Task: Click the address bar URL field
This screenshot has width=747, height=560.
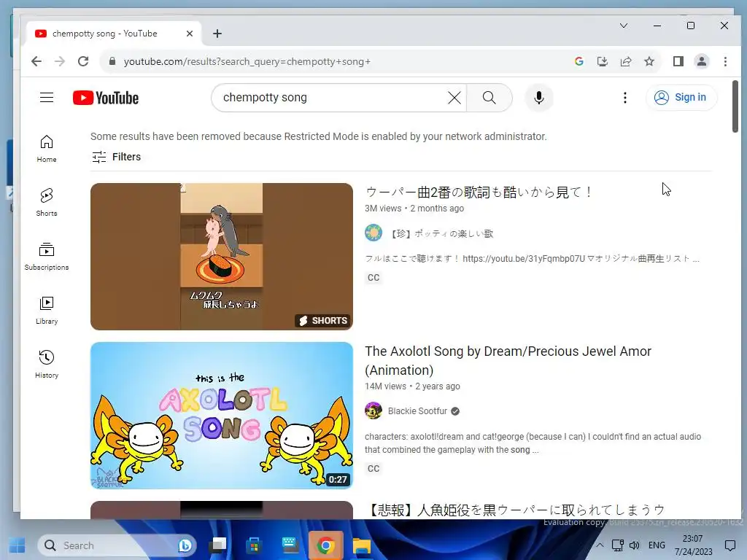Action: point(333,61)
